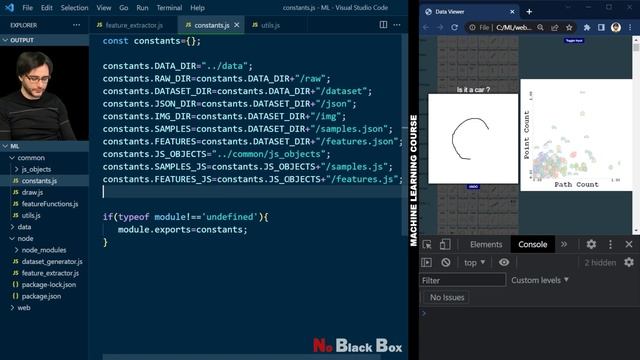Open Chrome three-dot menu
640x360 pixels.
[630, 27]
